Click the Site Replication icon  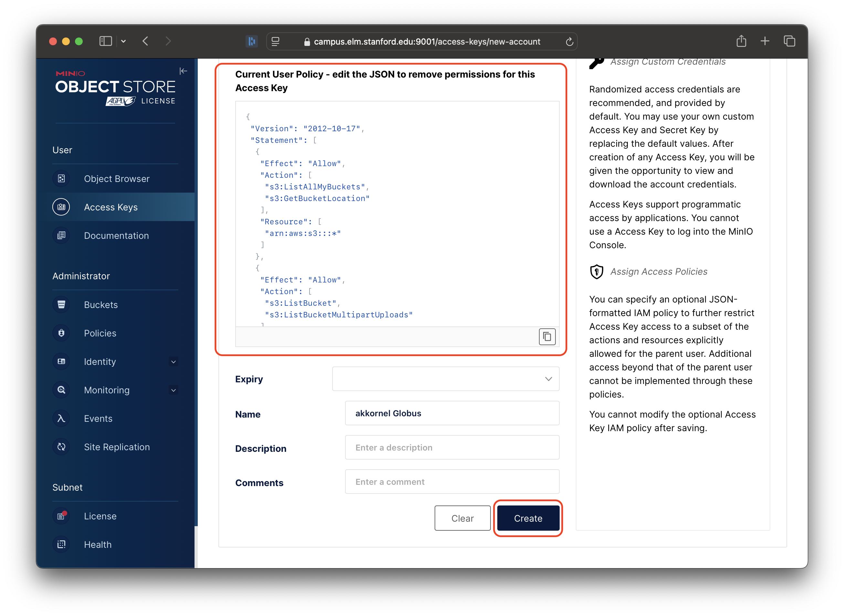[x=61, y=447]
